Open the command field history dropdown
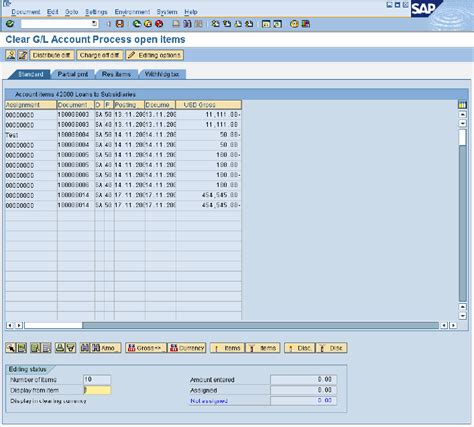The width and height of the screenshot is (474, 427). coord(94,24)
